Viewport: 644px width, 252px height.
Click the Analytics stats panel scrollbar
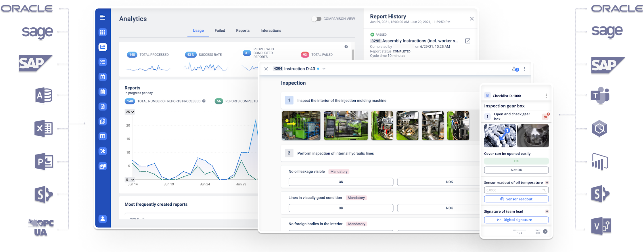tap(353, 54)
